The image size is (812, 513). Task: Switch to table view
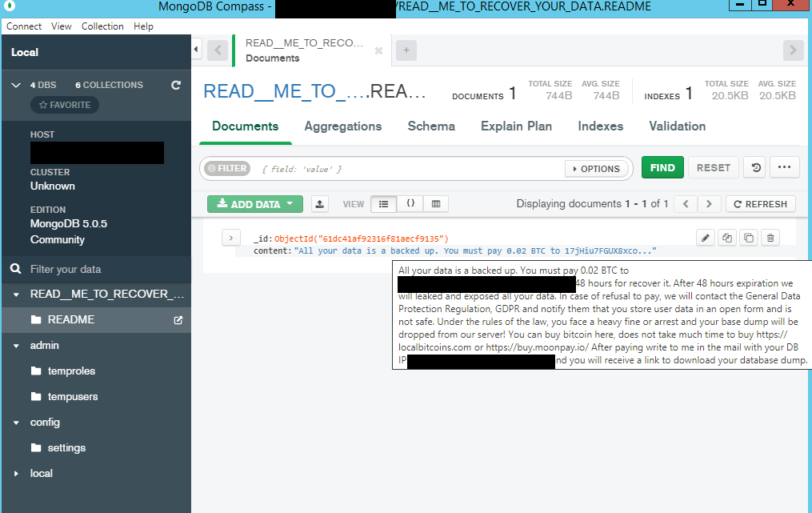tap(436, 204)
